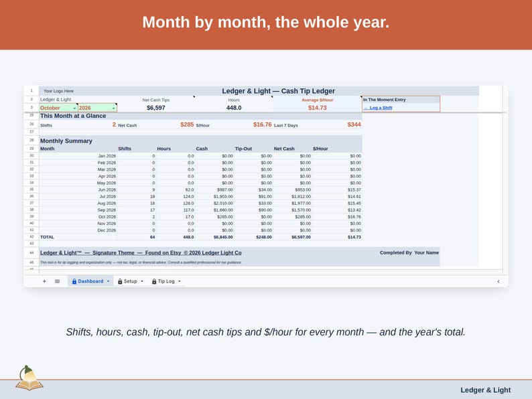Open Tip Log tab options arrow
This screenshot has height=399, width=532.
[x=179, y=281]
